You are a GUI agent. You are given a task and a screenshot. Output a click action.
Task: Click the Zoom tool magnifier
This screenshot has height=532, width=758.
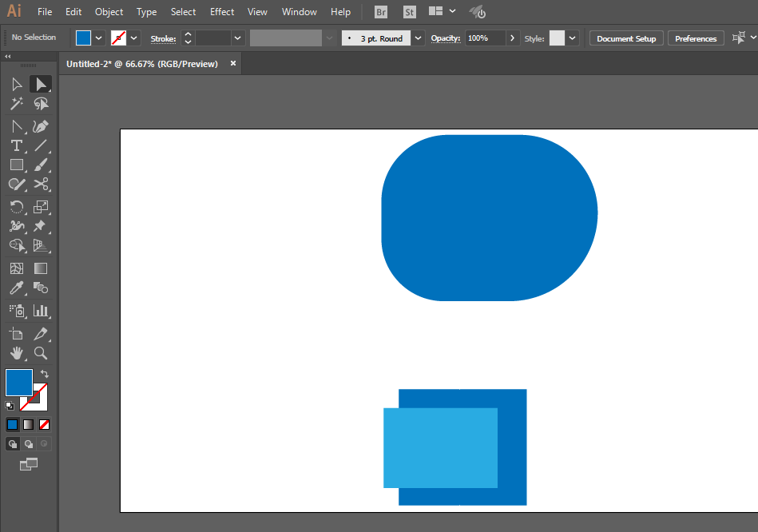[x=41, y=353]
